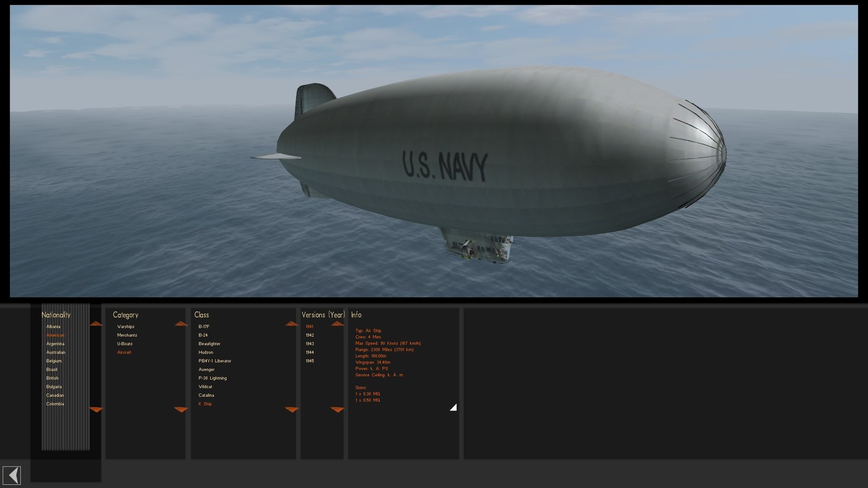Viewport: 868px width, 488px height.
Task: Select B-17F class
Action: [x=204, y=326]
